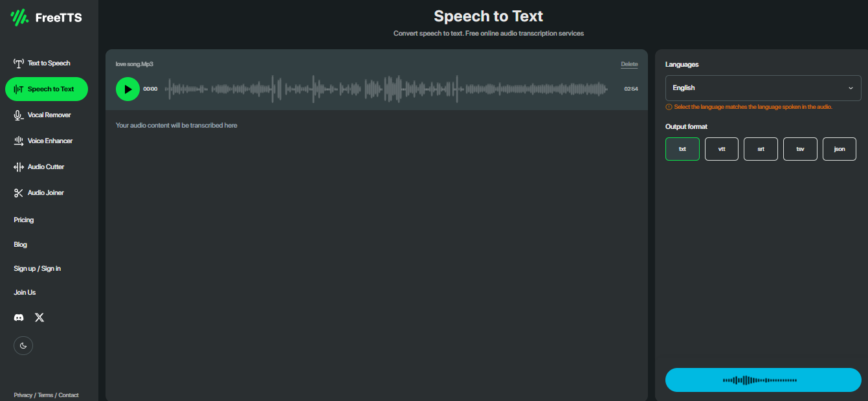
Task: Start transcription with the cyan waveform button
Action: click(x=763, y=380)
